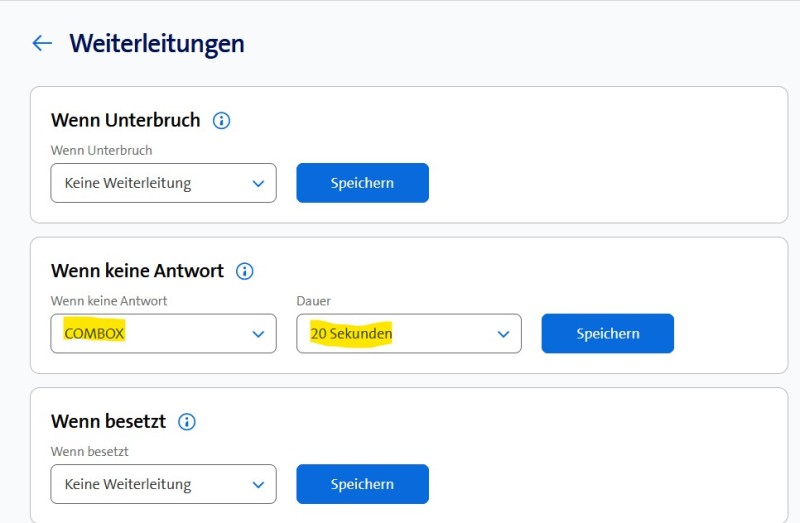Click chevron arrow of the Dauer dropdown
800x523 pixels.
(503, 334)
